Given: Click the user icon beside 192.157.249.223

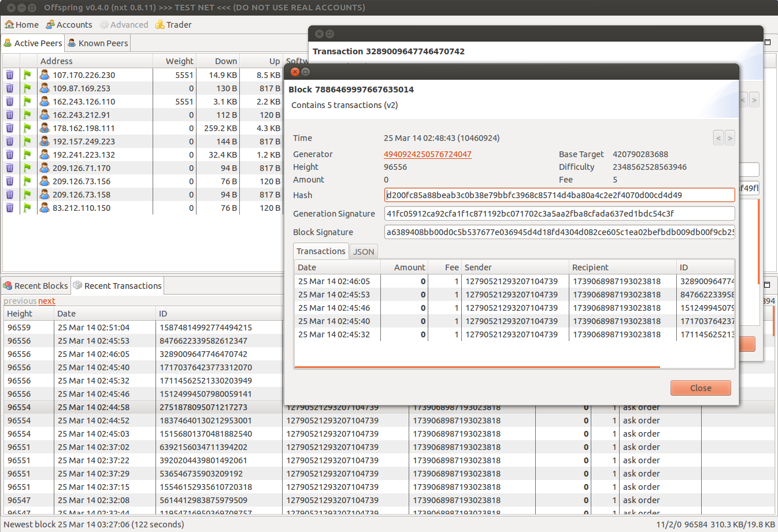Looking at the screenshot, I should point(45,142).
